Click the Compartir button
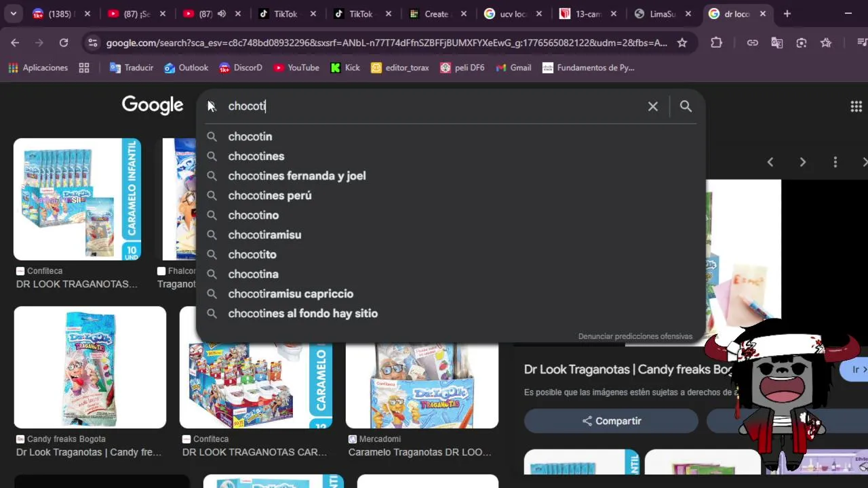Screen dimensions: 868x488 click(x=611, y=421)
